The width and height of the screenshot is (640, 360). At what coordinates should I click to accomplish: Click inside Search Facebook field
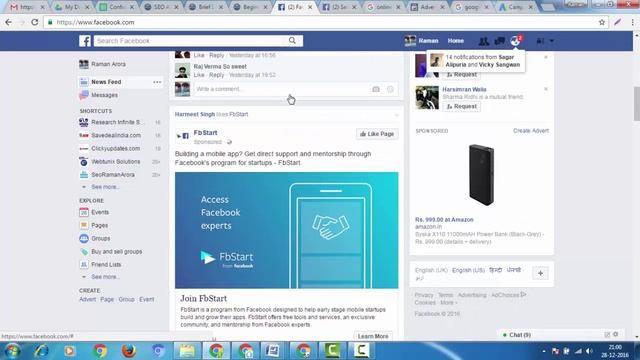[x=190, y=41]
